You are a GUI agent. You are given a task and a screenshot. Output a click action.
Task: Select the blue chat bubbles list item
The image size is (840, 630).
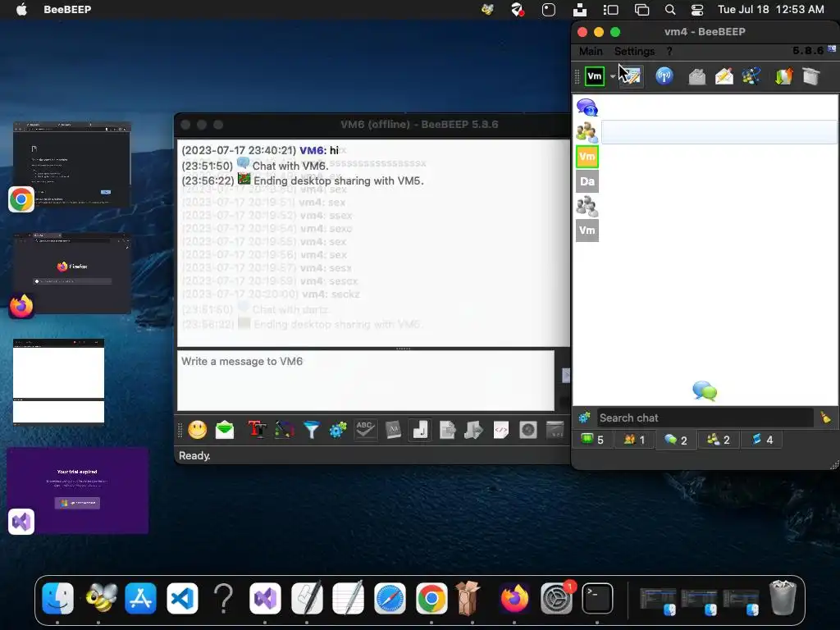click(587, 107)
